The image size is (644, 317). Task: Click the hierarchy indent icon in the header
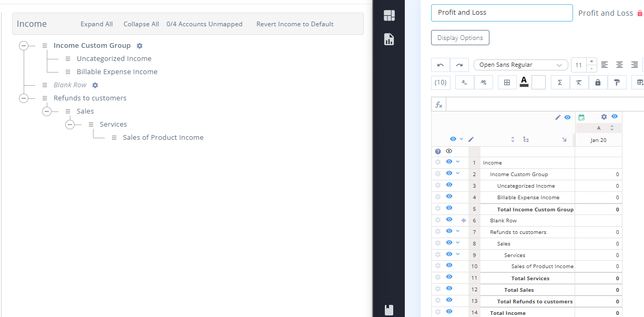point(526,140)
